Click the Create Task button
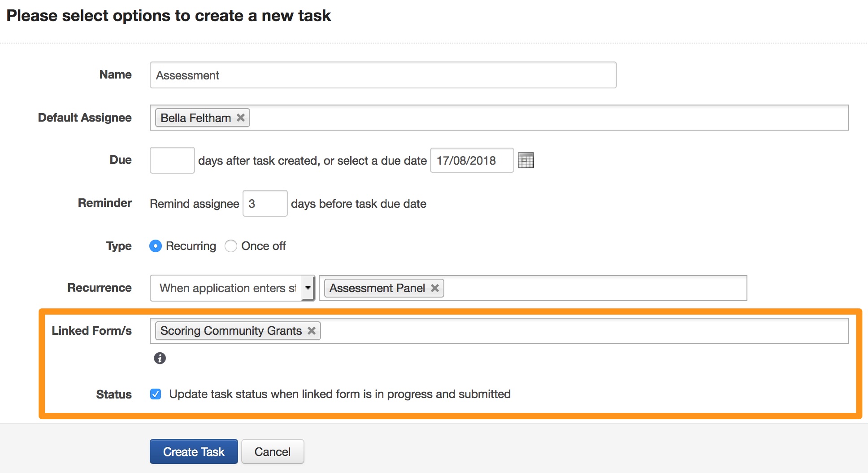This screenshot has width=868, height=473. coord(194,451)
